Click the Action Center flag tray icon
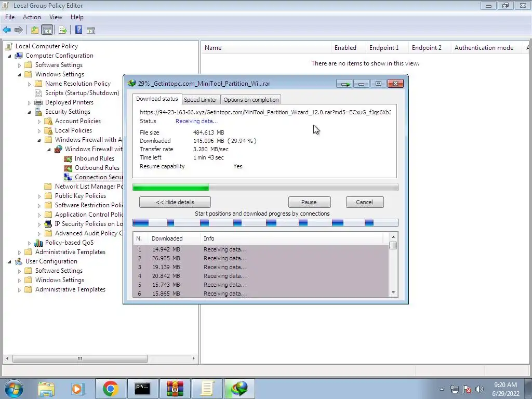Screen dimensions: 532x399 467,389
